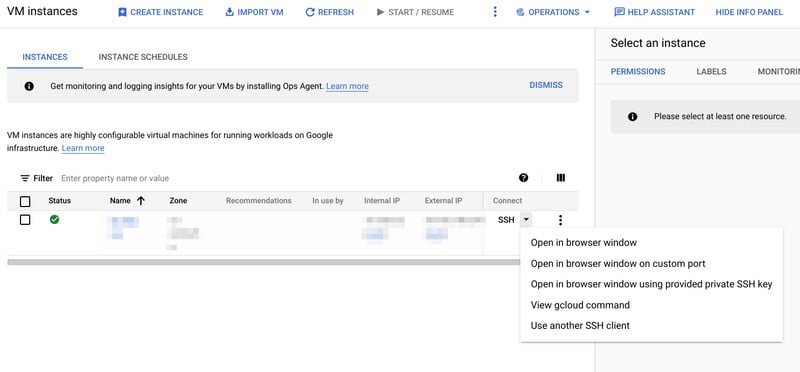Open the column display options icon
This screenshot has height=372, width=800.
[561, 178]
